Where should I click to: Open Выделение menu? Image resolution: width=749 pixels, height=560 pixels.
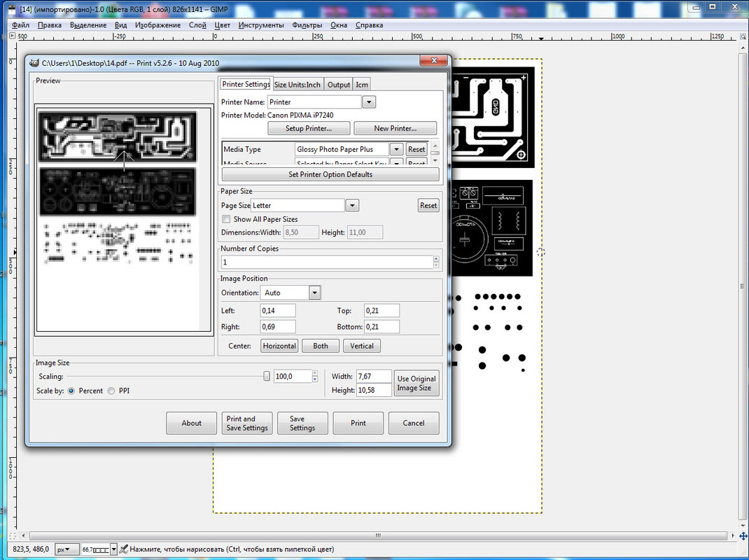[88, 24]
